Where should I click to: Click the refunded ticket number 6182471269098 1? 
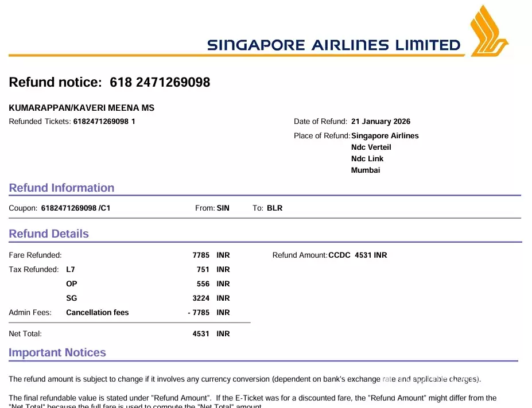pyautogui.click(x=104, y=122)
